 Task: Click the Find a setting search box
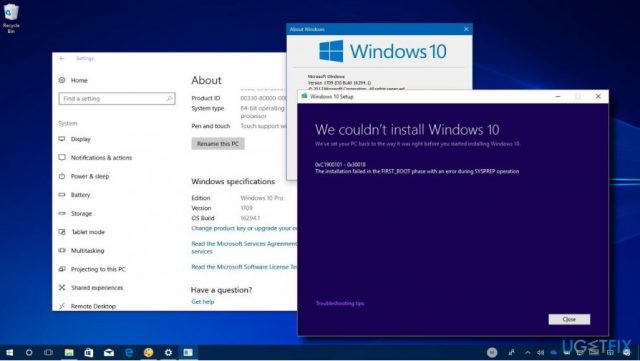(117, 98)
